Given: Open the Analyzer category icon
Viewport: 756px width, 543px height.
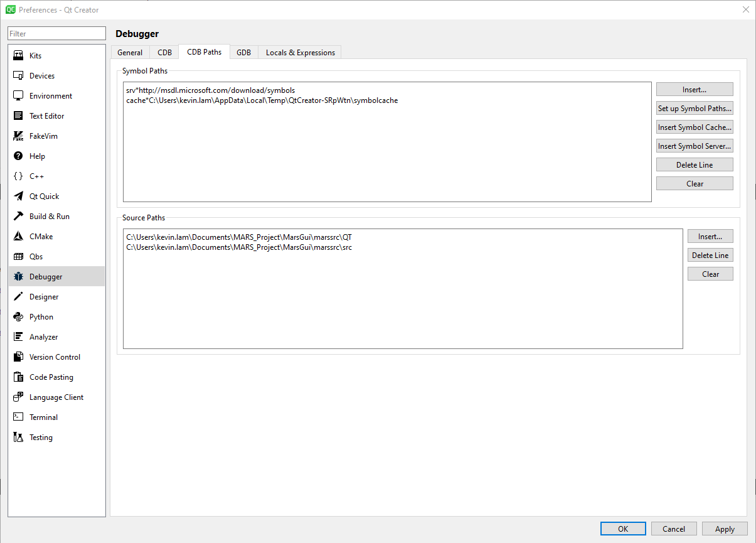Looking at the screenshot, I should point(18,337).
